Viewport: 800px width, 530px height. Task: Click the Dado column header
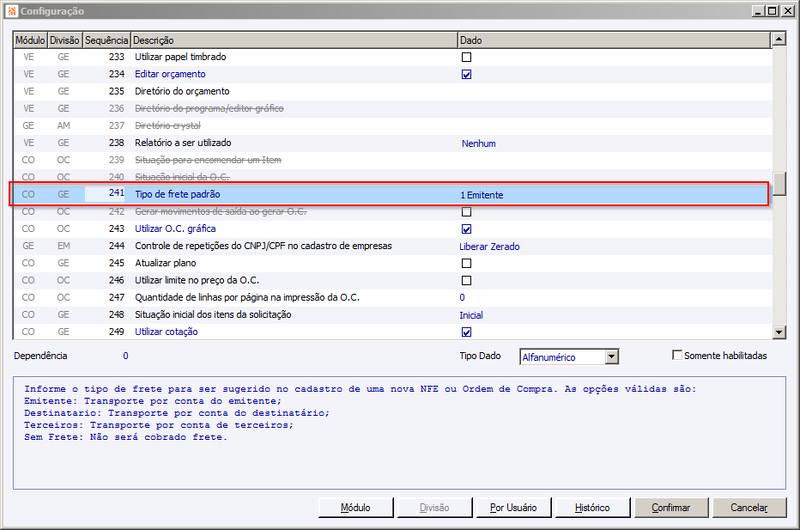pyautogui.click(x=614, y=40)
